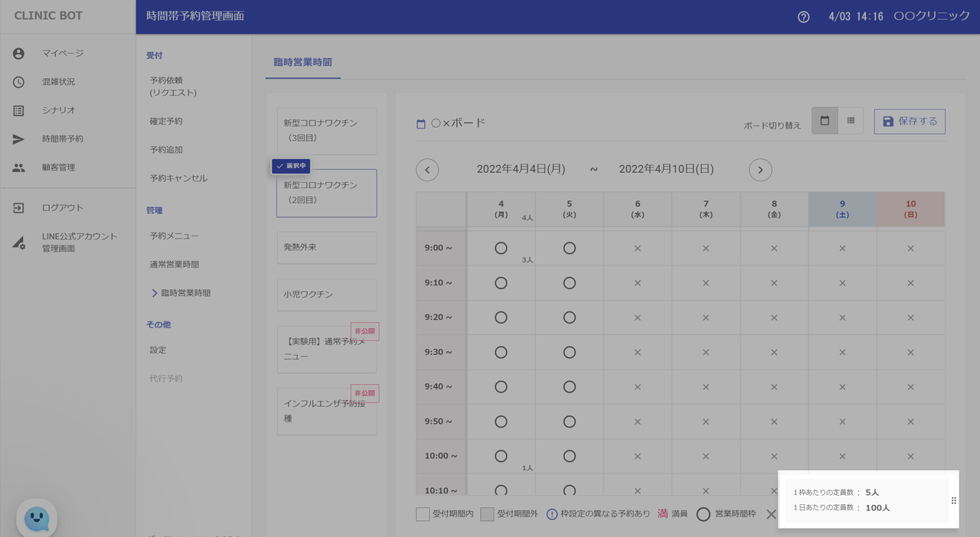Viewport: 980px width, 537px height.
Task: Open 予約メニュー in management menu
Action: click(174, 236)
